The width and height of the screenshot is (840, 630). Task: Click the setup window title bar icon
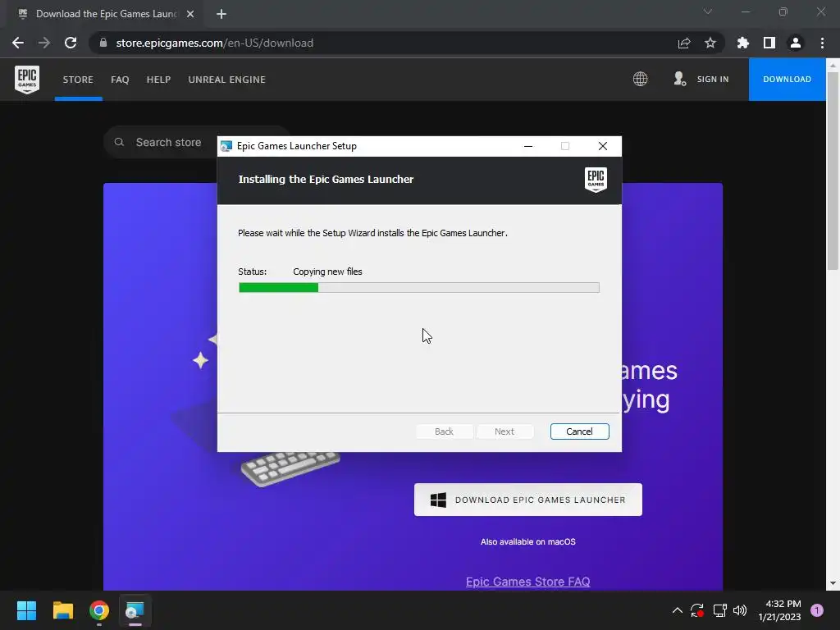click(226, 146)
